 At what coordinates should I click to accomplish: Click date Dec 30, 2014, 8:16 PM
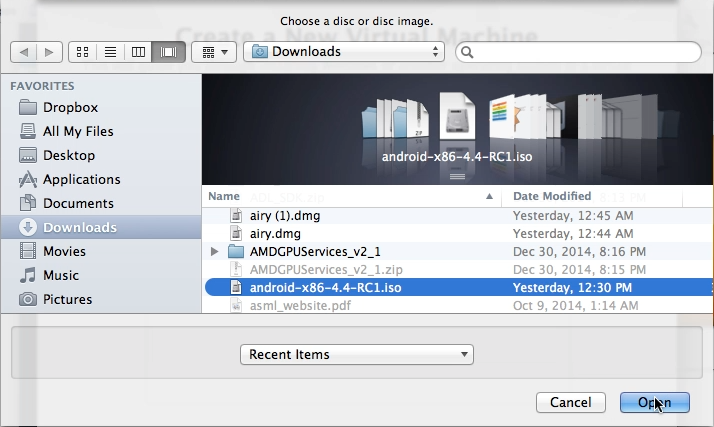579,252
